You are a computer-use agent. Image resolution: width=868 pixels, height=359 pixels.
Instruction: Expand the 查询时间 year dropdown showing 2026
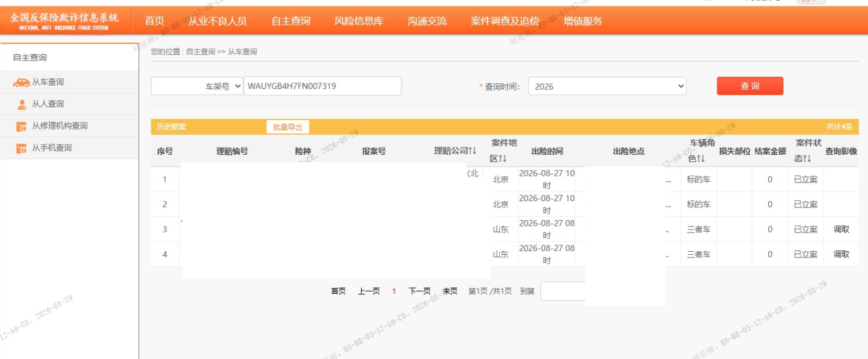(x=607, y=86)
